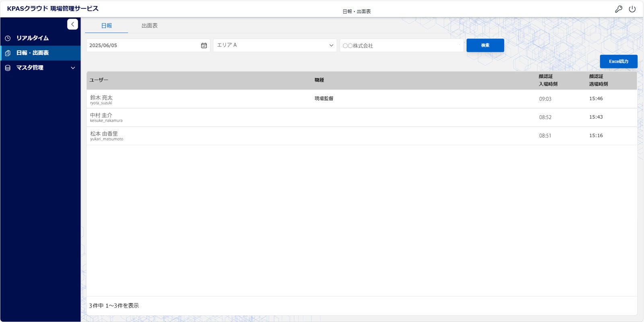The height and width of the screenshot is (322, 644).
Task: Click the date field showing 2025/06/05
Action: (x=148, y=45)
